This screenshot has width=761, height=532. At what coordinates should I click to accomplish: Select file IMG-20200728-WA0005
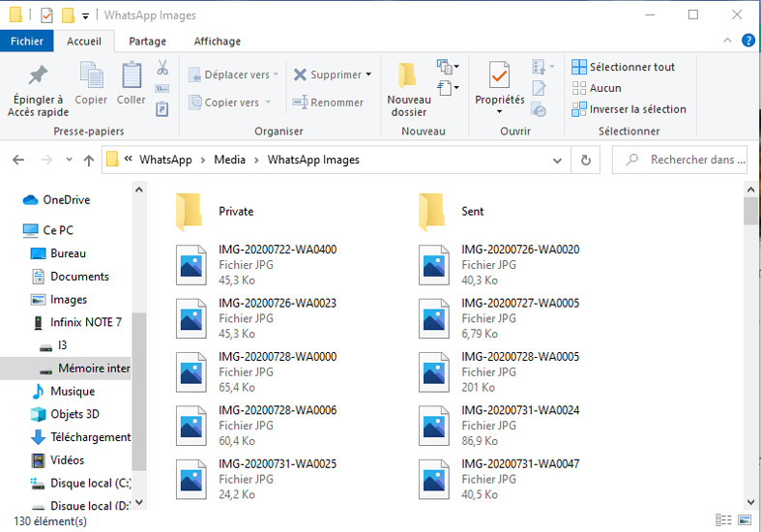click(499, 371)
